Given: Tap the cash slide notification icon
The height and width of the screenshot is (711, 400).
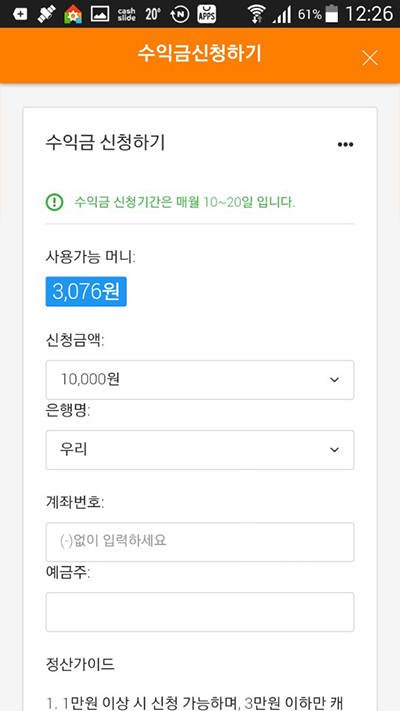Looking at the screenshot, I should point(126,15).
